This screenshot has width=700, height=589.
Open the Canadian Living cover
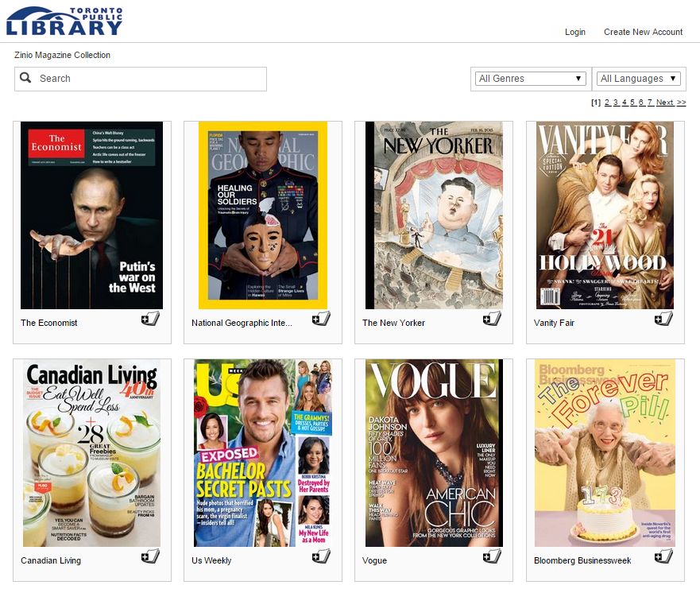(x=91, y=453)
